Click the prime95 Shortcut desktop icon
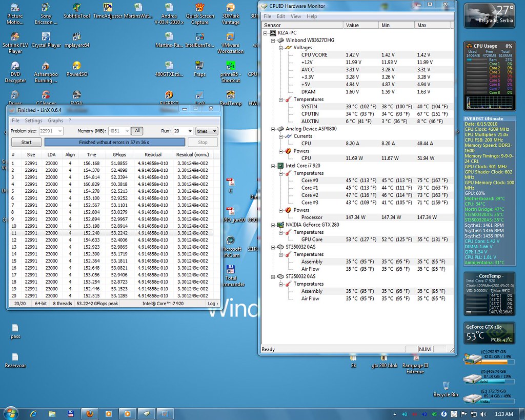The height and width of the screenshot is (420, 525). tap(230, 72)
